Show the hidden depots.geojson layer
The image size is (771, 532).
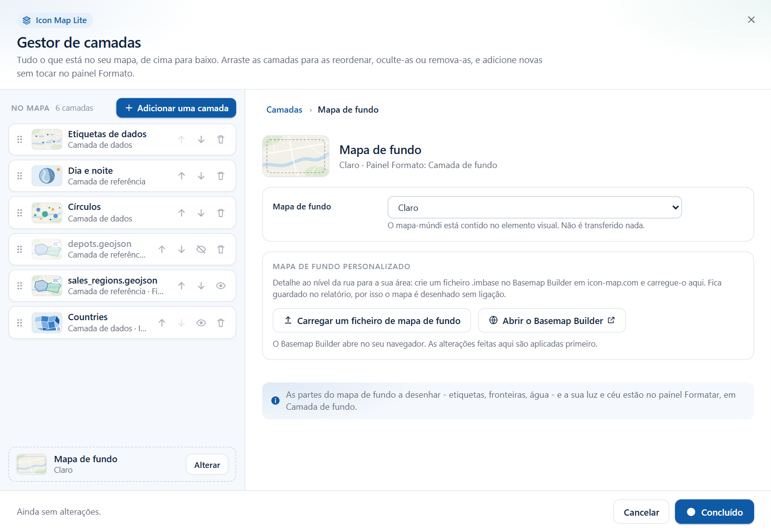[201, 249]
